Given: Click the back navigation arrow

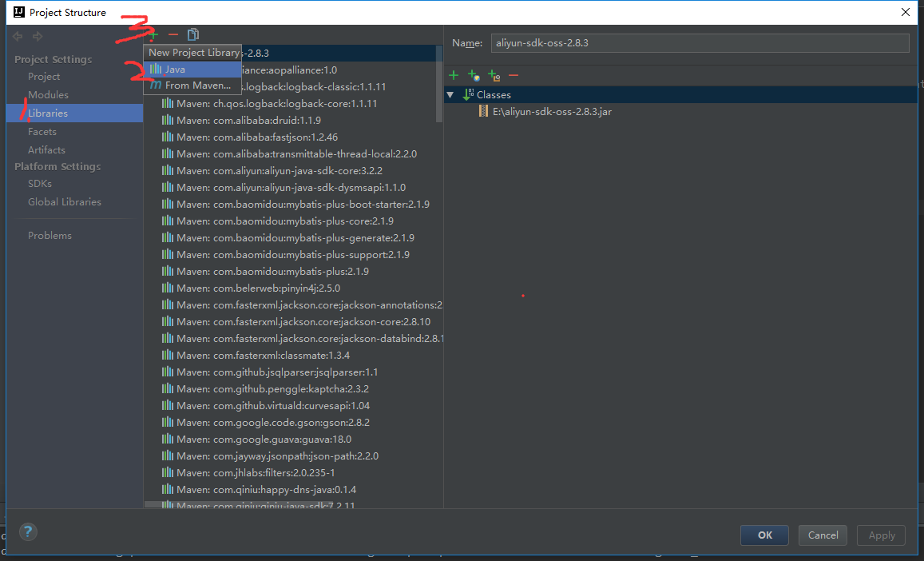Looking at the screenshot, I should coord(18,37).
